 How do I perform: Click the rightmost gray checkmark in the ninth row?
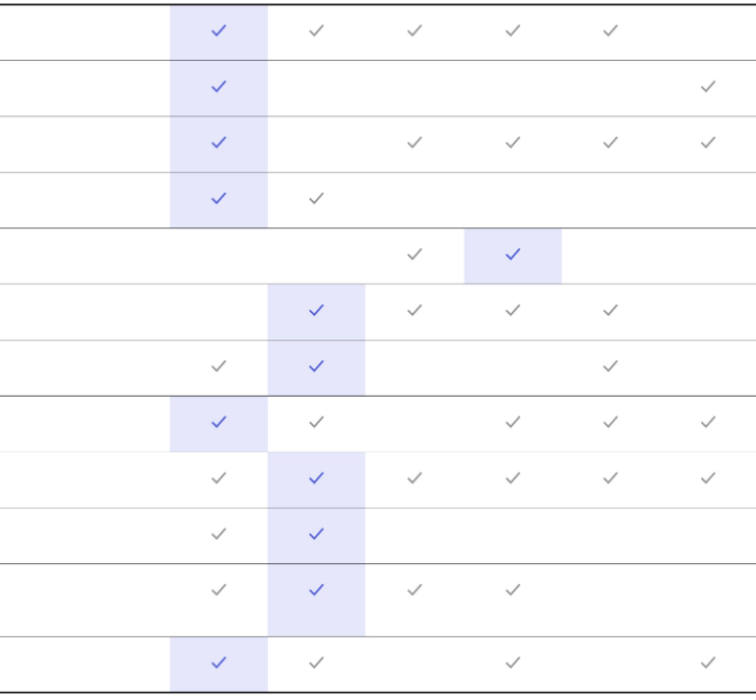click(708, 477)
